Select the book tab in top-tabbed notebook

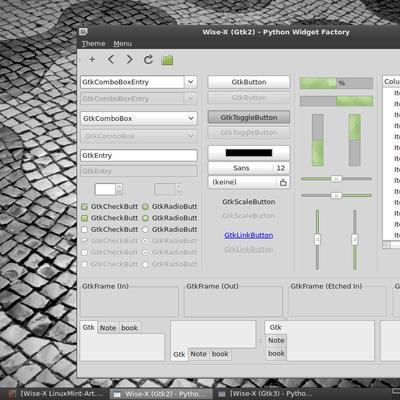coord(129,328)
